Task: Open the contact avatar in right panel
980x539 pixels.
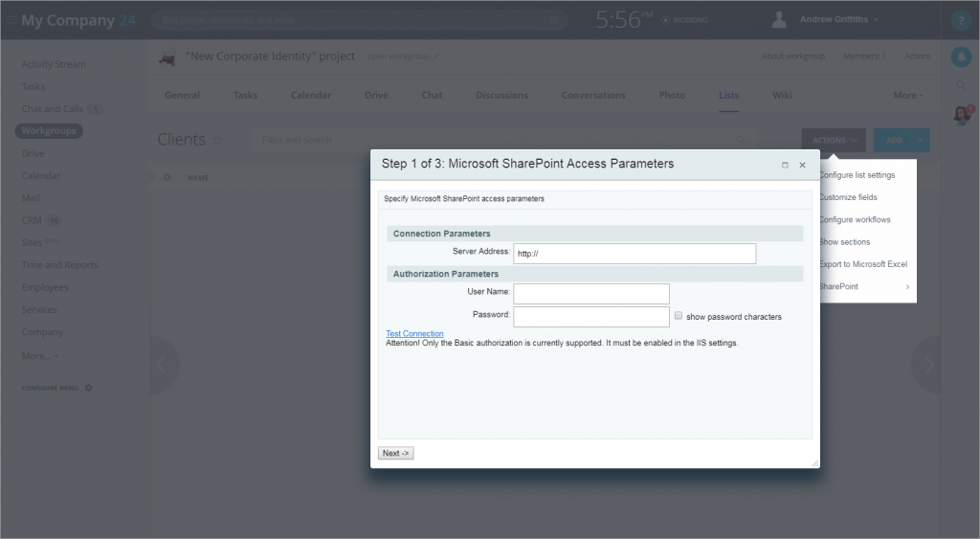Action: pyautogui.click(x=963, y=115)
